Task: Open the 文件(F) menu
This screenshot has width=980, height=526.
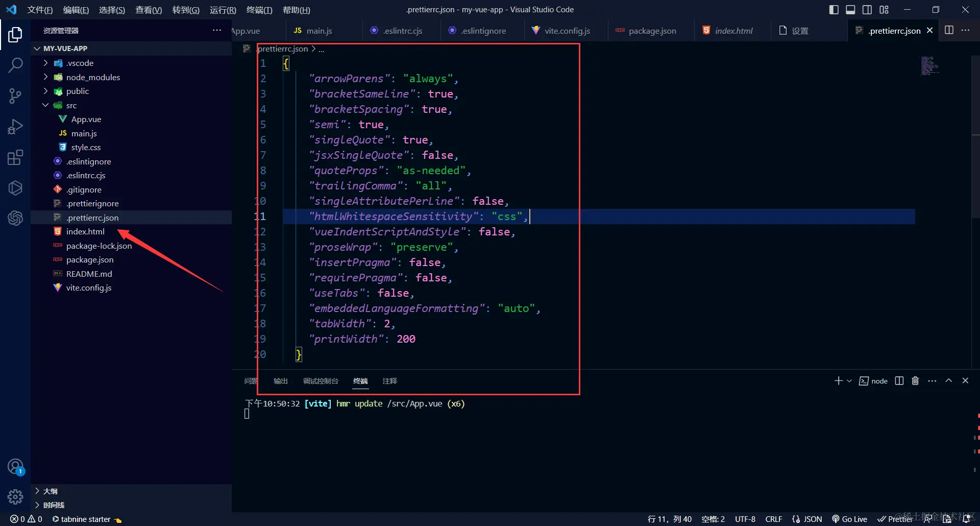Action: (40, 10)
